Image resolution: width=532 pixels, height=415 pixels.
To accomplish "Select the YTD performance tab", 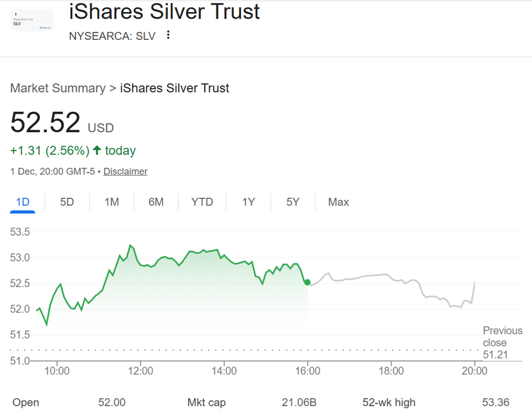I will [x=202, y=201].
